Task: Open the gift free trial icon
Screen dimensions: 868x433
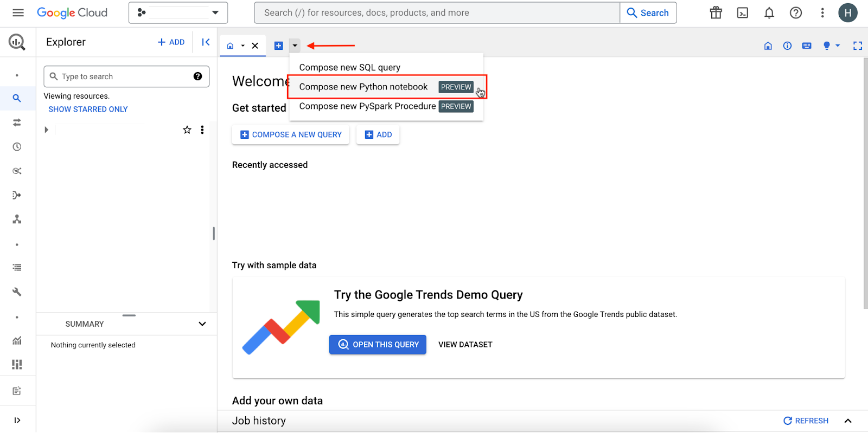Action: (716, 12)
